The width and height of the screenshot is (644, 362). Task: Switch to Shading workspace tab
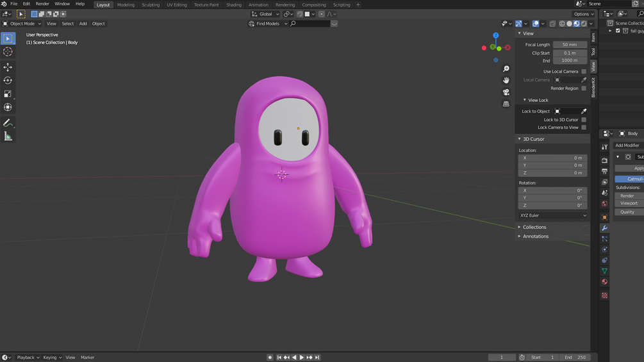click(x=234, y=5)
